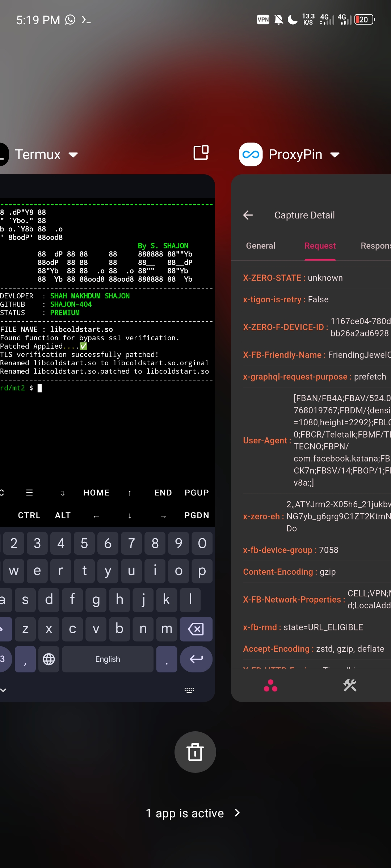Clear all recent apps with trash button

pyautogui.click(x=195, y=752)
